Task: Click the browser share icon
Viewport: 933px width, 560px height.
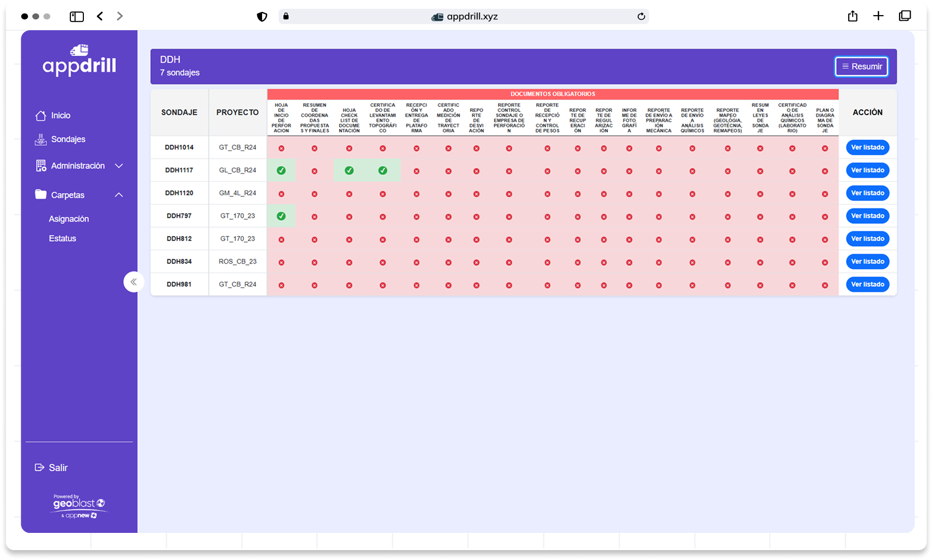Action: [852, 16]
